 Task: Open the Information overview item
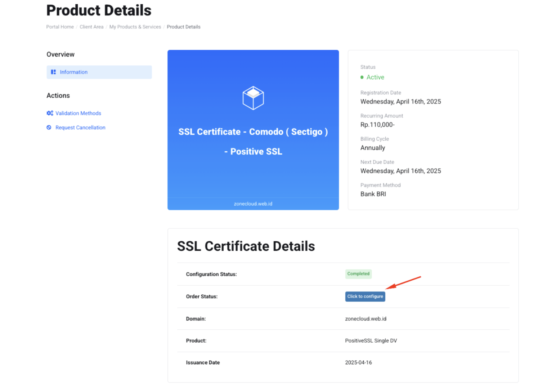coord(99,72)
